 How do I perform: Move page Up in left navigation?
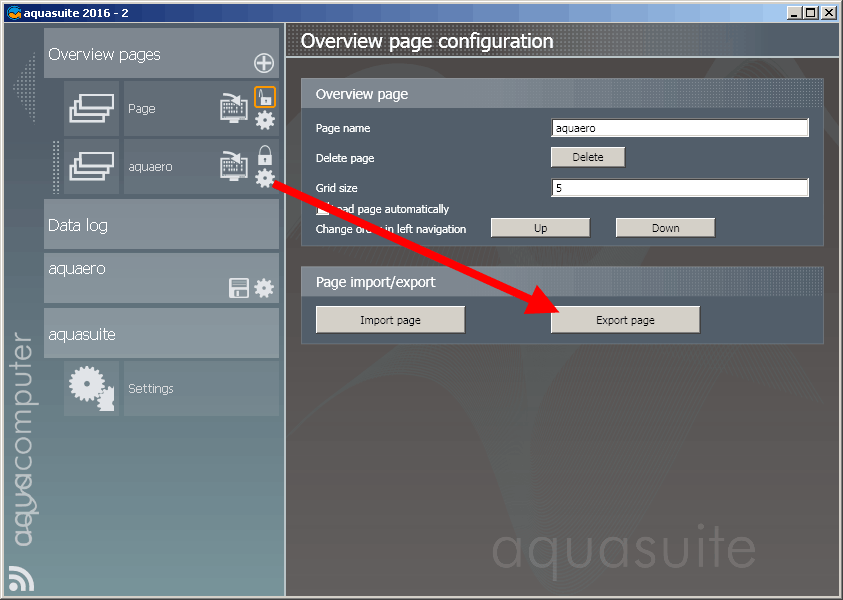click(x=540, y=228)
